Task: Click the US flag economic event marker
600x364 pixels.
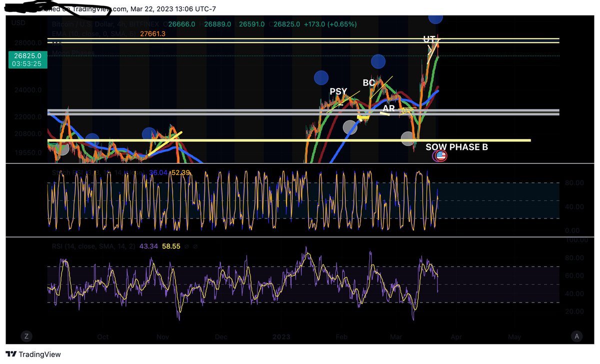Action: point(440,155)
